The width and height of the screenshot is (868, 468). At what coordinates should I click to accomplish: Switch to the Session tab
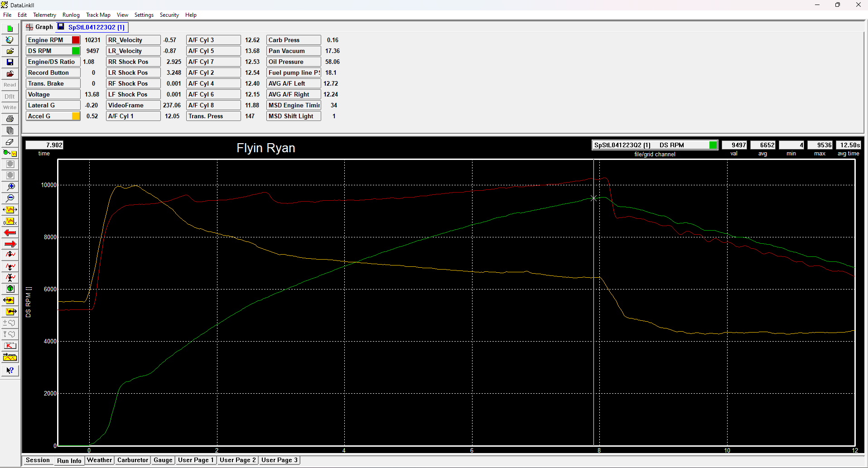38,460
